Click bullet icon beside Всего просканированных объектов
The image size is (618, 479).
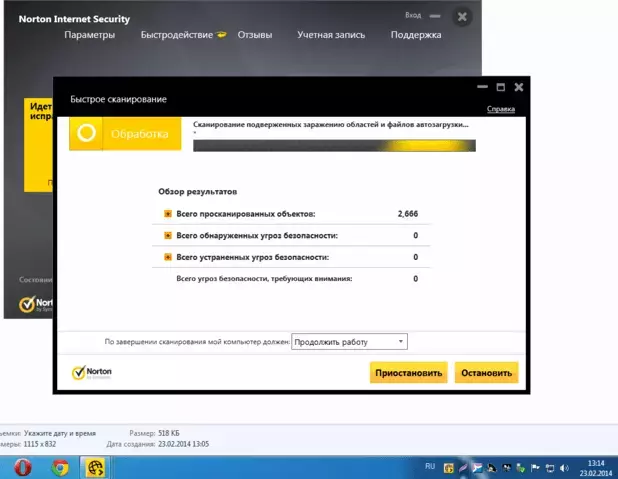pyautogui.click(x=168, y=214)
